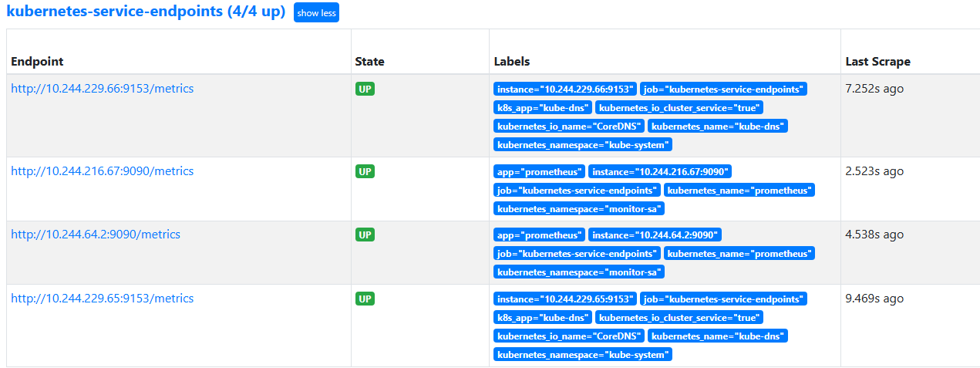Click the 4.538s ago last scrape value

[874, 235]
